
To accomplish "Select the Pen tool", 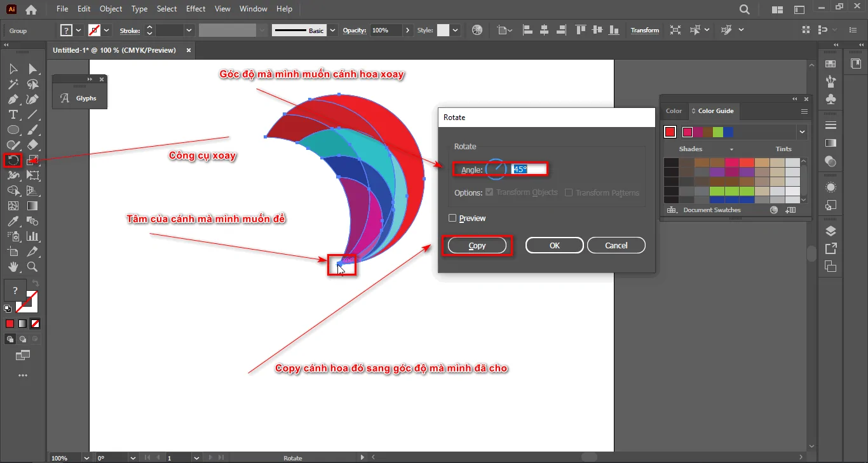I will 13,99.
